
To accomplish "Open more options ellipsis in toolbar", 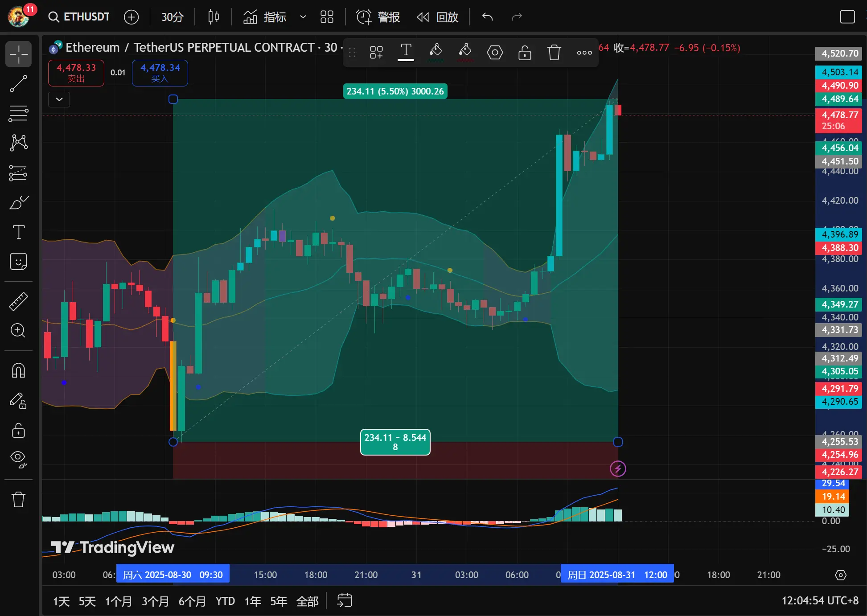I will tap(584, 53).
